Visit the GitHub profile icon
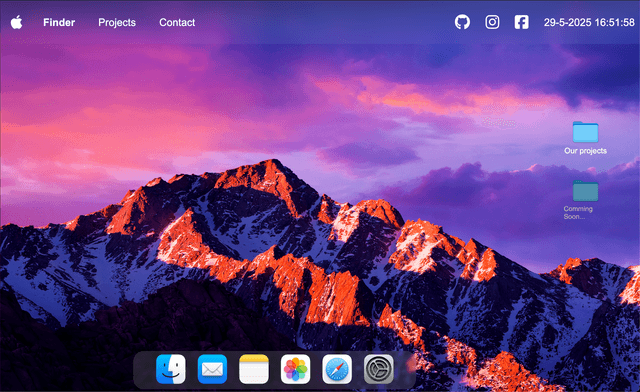Viewport: 640px width, 392px height. coord(462,22)
